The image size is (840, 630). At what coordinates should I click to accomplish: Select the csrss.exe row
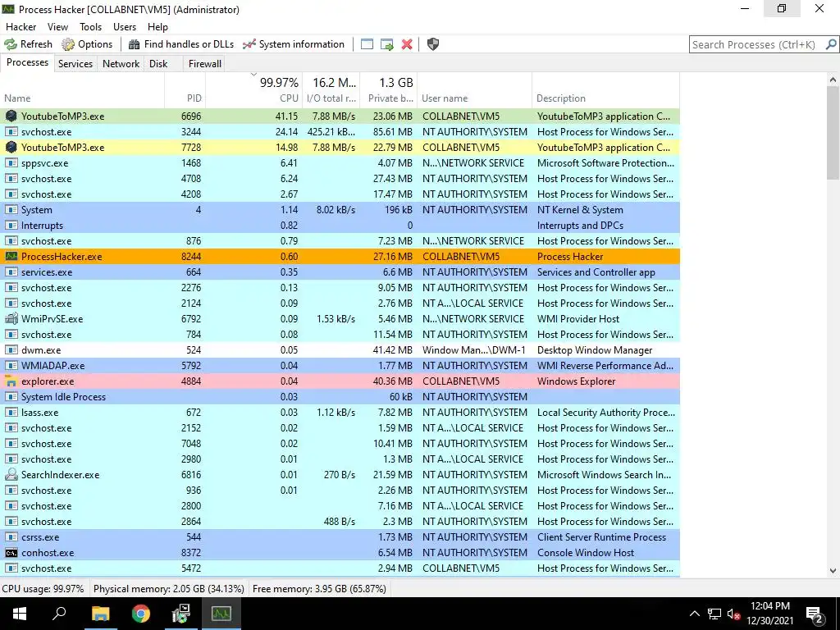pos(340,537)
